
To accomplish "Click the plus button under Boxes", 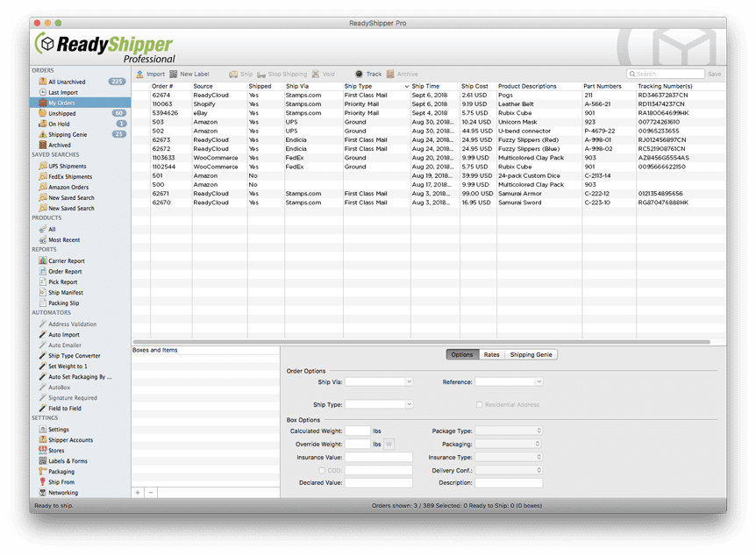I will click(x=138, y=493).
